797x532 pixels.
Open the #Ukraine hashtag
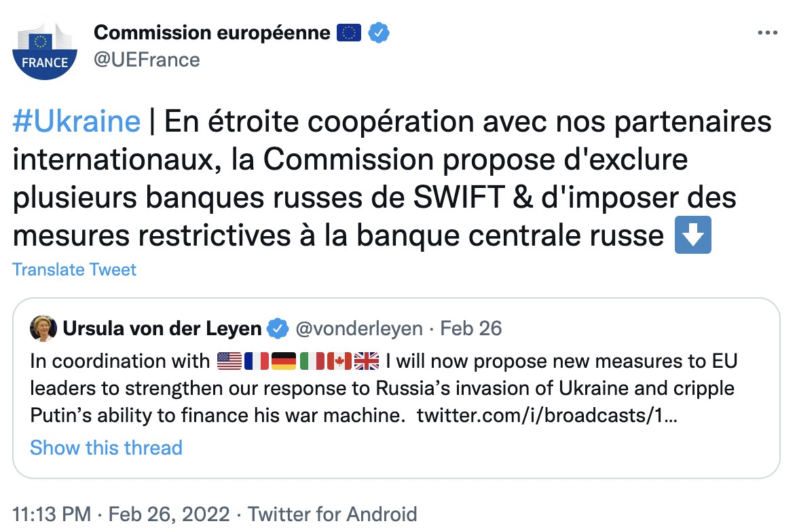tap(76, 122)
